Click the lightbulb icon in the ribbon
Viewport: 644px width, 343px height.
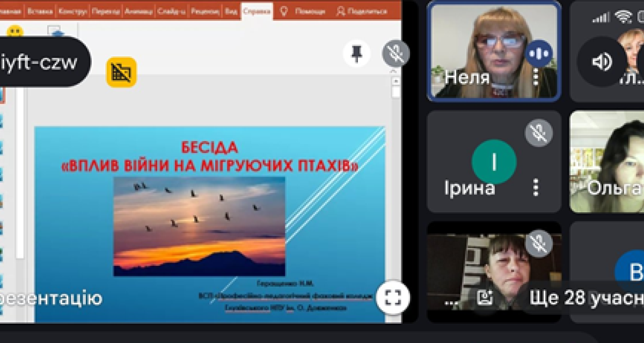284,11
